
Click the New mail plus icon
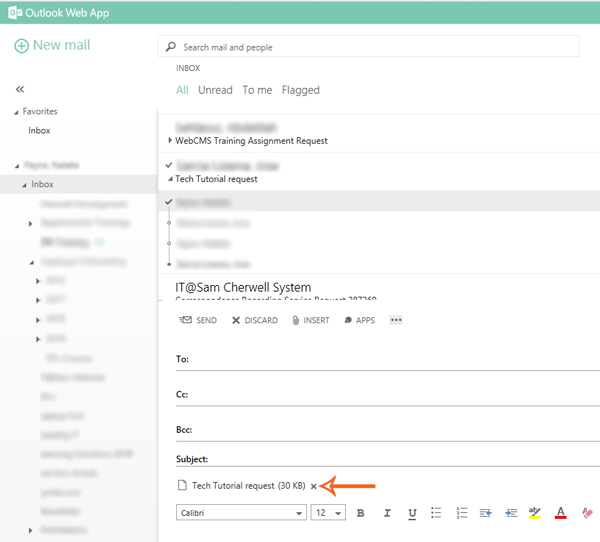(x=21, y=46)
